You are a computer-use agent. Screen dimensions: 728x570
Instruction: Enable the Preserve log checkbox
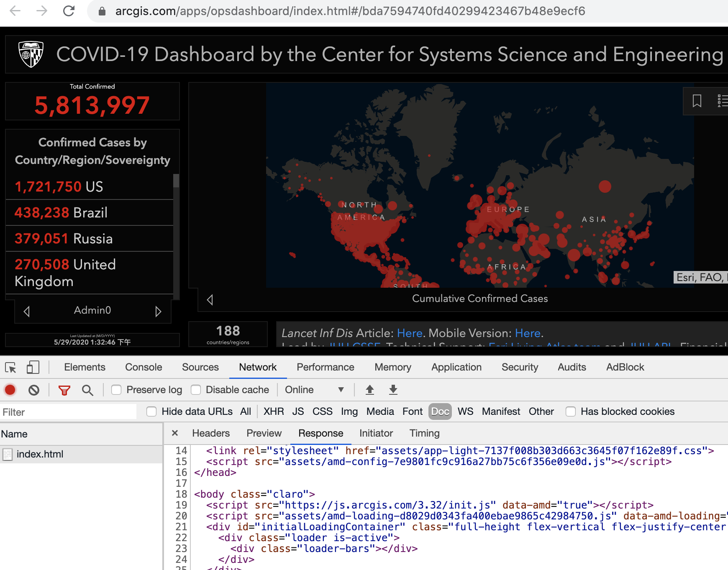tap(116, 390)
